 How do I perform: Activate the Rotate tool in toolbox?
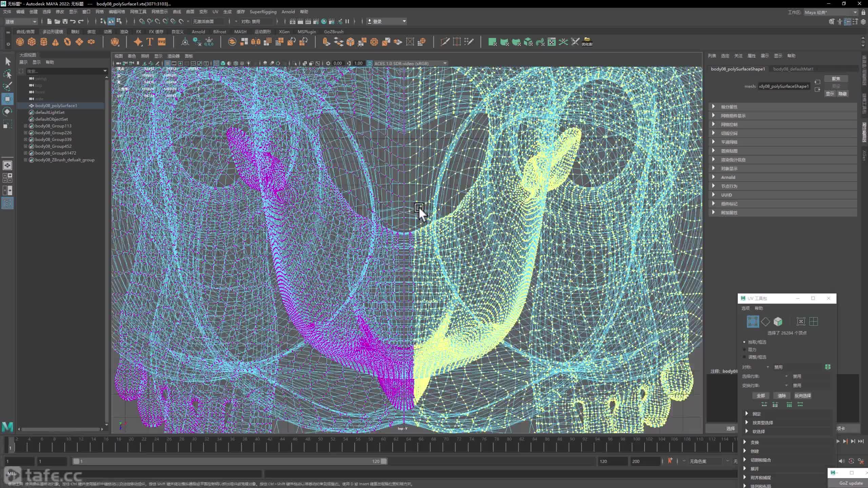[7, 111]
